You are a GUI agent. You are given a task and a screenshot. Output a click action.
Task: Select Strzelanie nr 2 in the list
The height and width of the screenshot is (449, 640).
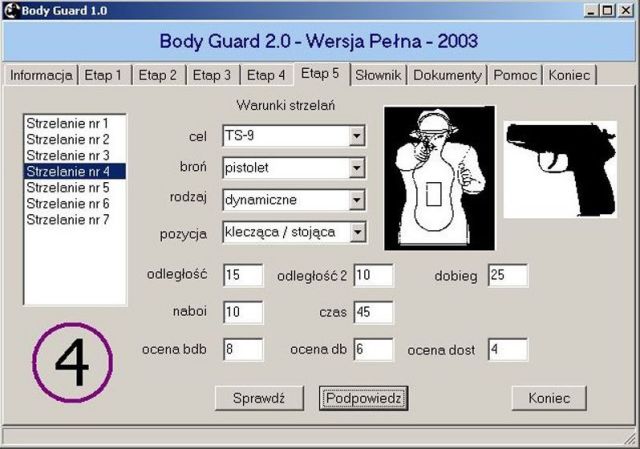75,139
